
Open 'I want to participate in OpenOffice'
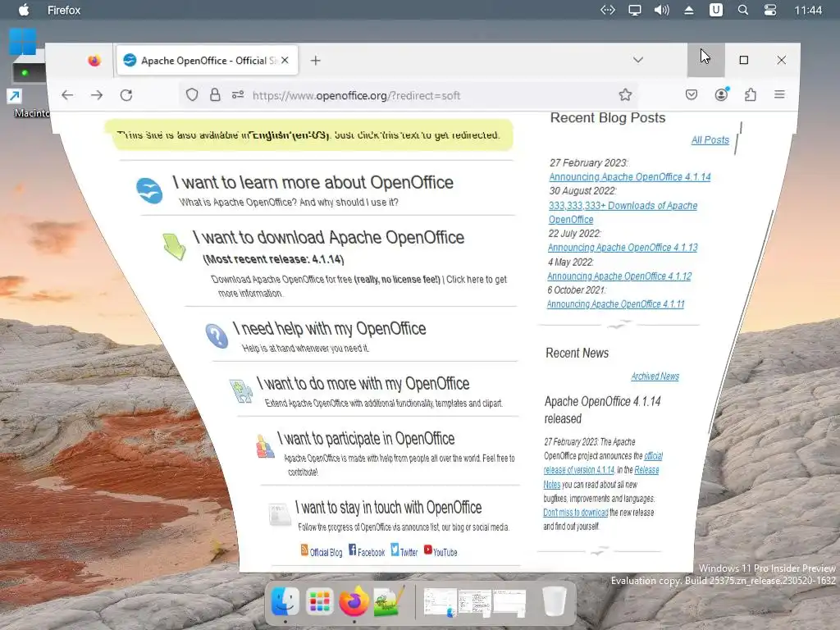(x=366, y=439)
